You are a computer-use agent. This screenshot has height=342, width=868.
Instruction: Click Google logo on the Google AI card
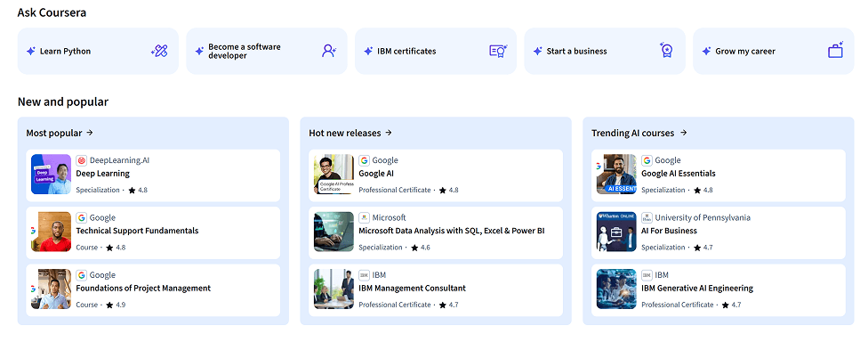365,160
